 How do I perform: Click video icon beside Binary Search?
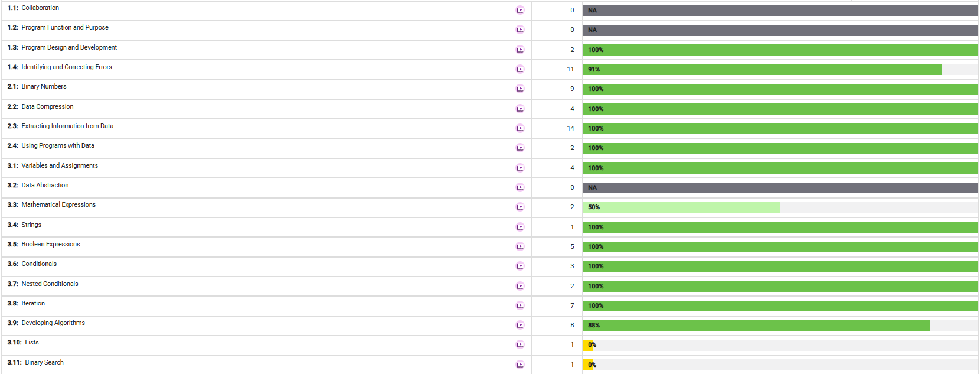520,365
